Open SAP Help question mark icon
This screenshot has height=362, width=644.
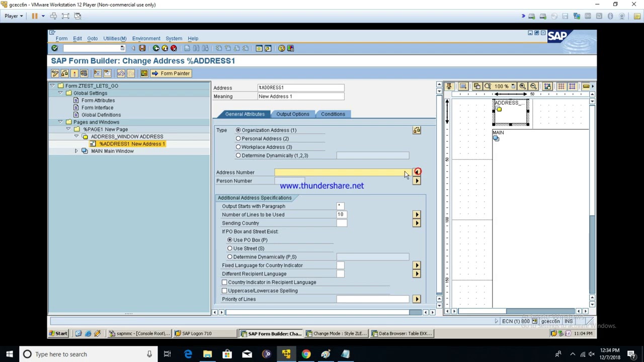point(281,48)
